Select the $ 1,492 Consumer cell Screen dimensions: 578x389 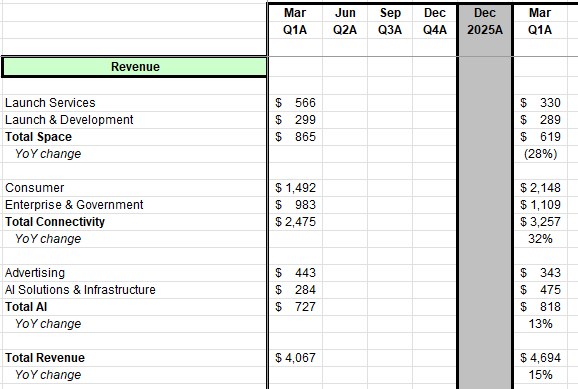click(x=295, y=188)
